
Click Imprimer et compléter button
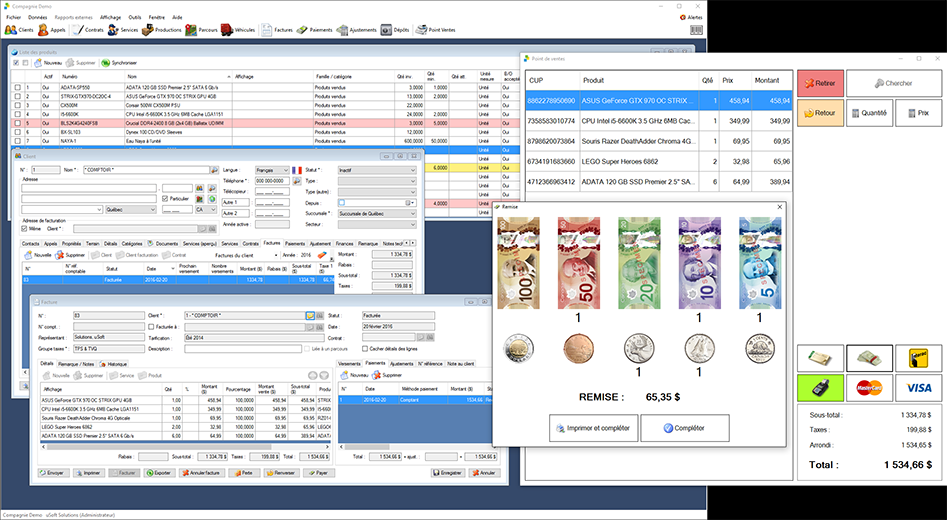[594, 428]
